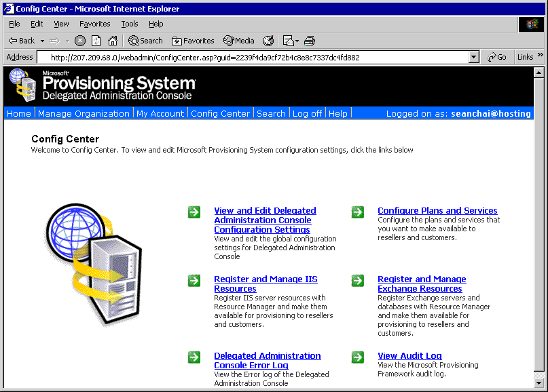
Task: Go to Home in the blue navigation bar
Action: (19, 113)
